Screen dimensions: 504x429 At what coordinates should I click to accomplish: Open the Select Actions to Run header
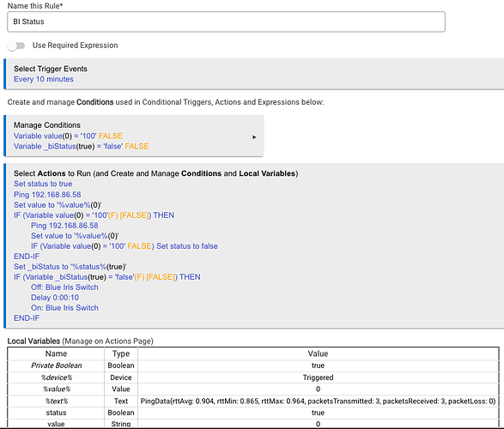(x=155, y=173)
